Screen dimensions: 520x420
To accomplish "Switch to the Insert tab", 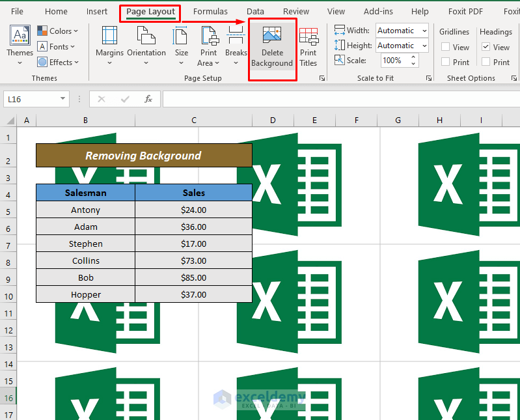I will pyautogui.click(x=97, y=12).
